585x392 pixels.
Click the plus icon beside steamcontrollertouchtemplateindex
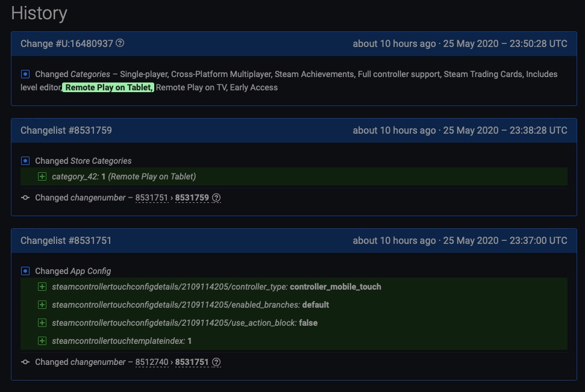tap(42, 341)
